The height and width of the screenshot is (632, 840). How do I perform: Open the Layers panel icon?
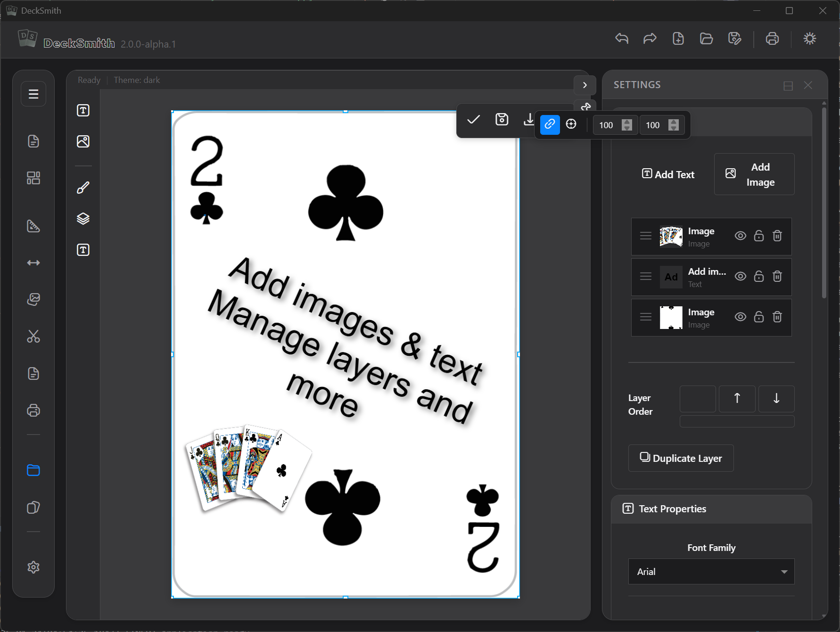point(82,218)
